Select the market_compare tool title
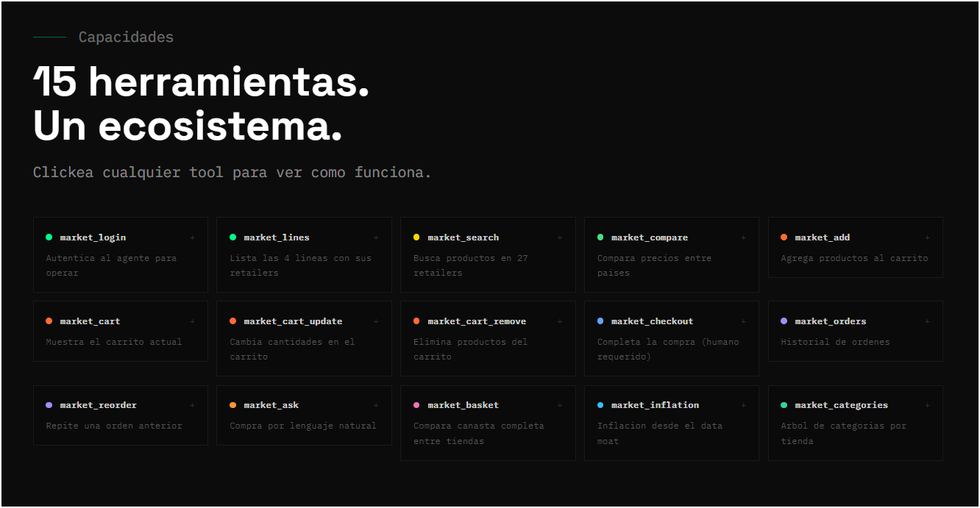Viewport: 980px width, 508px height. (650, 237)
